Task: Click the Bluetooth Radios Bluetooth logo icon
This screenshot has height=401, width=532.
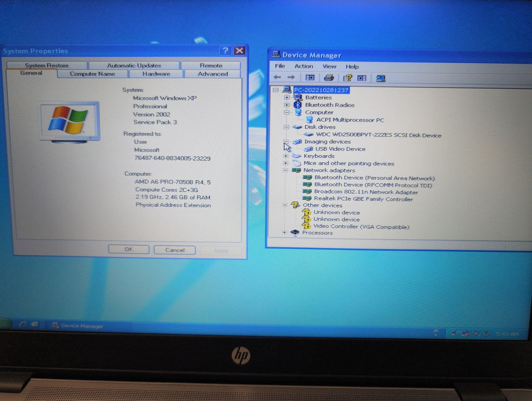Action: pos(297,105)
